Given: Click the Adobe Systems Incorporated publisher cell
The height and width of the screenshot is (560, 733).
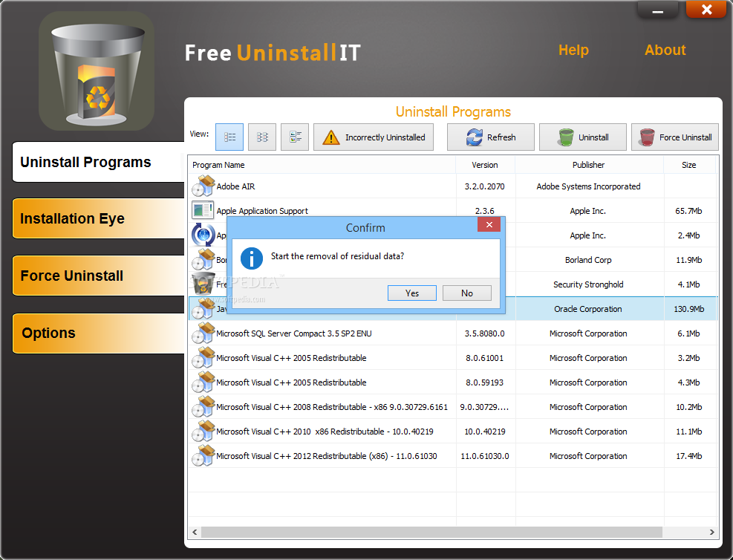Looking at the screenshot, I should click(x=588, y=186).
